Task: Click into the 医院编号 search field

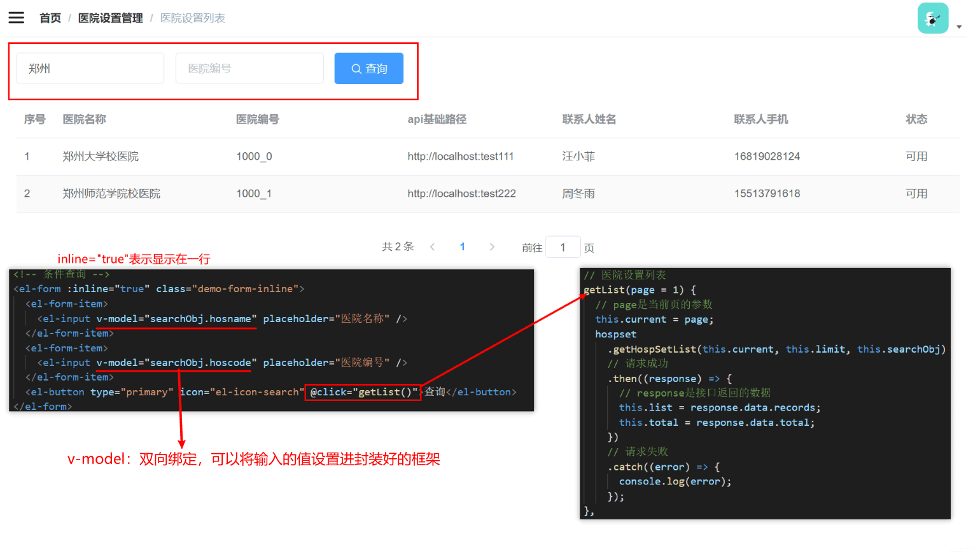Action: point(249,68)
